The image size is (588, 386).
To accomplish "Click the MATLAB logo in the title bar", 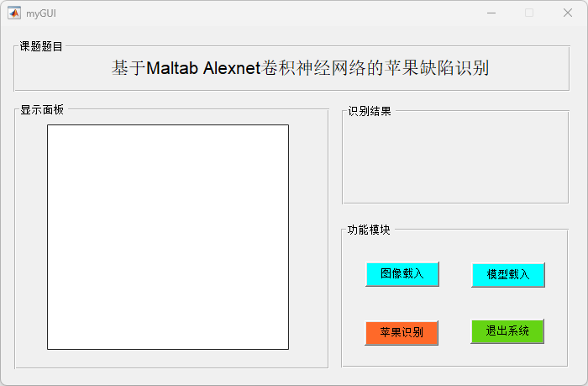I will pos(14,13).
